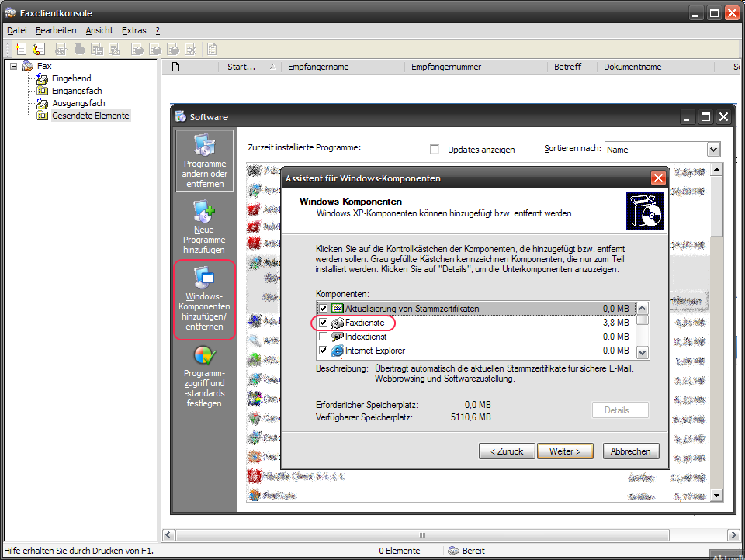Image resolution: width=745 pixels, height=560 pixels.
Task: Click the greyed properties toolbar icon
Action: tap(212, 49)
